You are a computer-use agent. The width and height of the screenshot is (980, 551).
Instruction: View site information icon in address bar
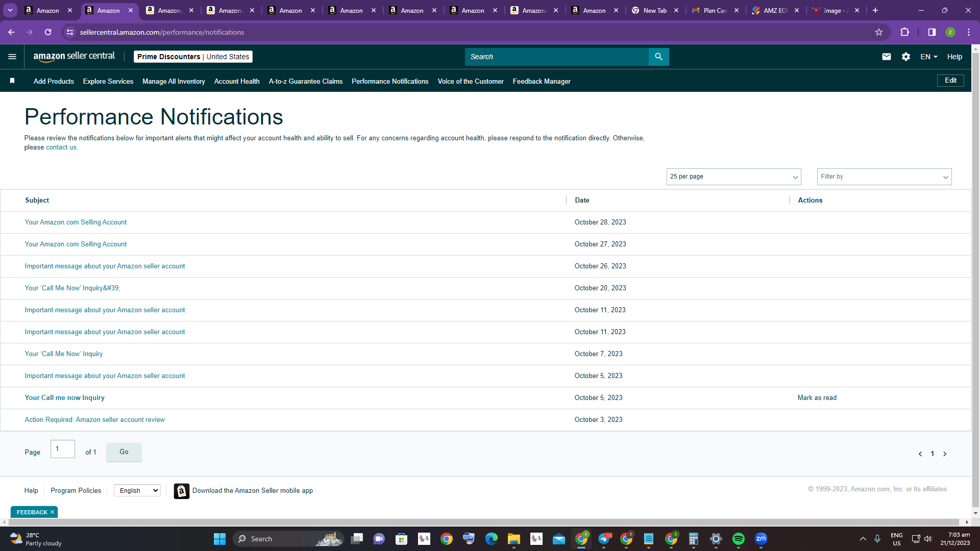[70, 32]
